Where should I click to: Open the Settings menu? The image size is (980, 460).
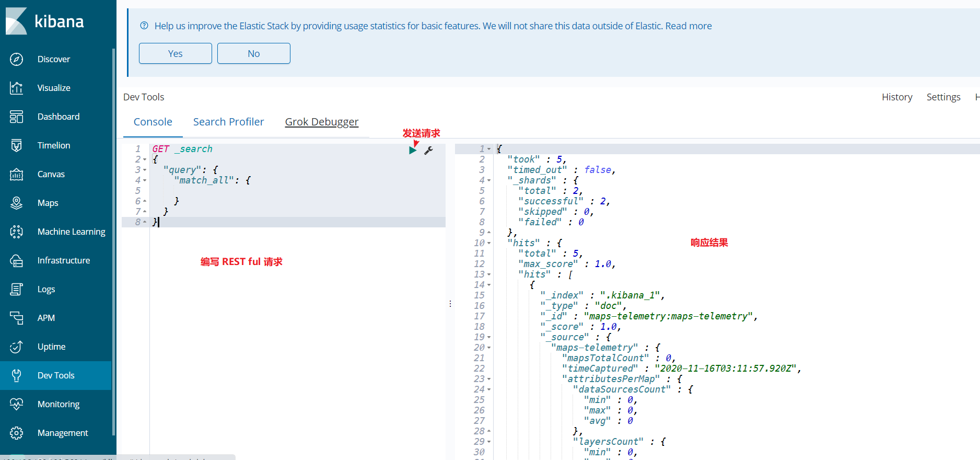click(x=943, y=97)
